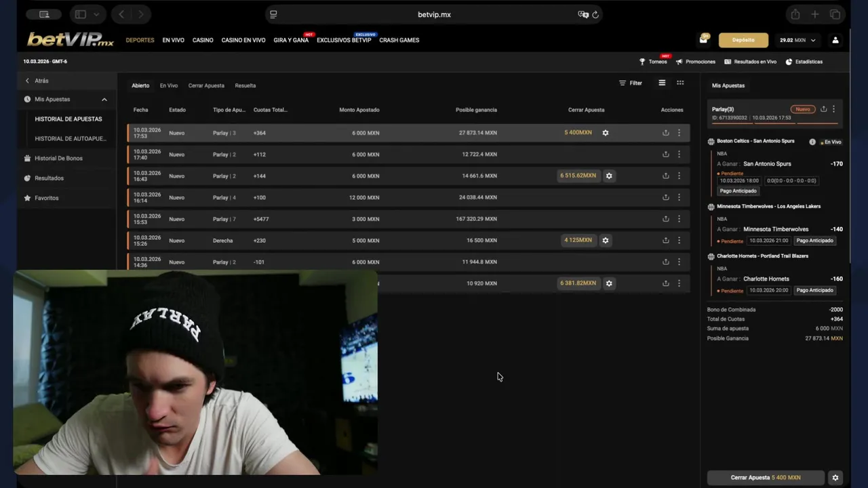
Task: Open CASINO EN VIVO menu item
Action: click(x=243, y=40)
